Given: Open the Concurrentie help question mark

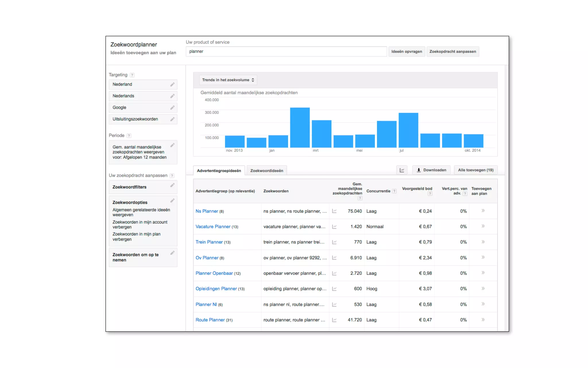Looking at the screenshot, I should [x=394, y=191].
